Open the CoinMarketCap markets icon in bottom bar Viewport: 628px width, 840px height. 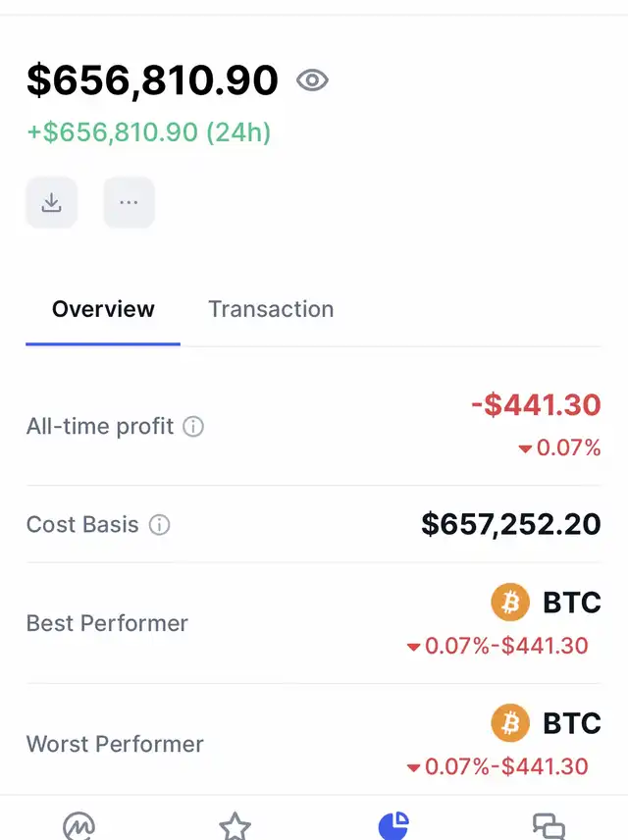click(x=78, y=826)
